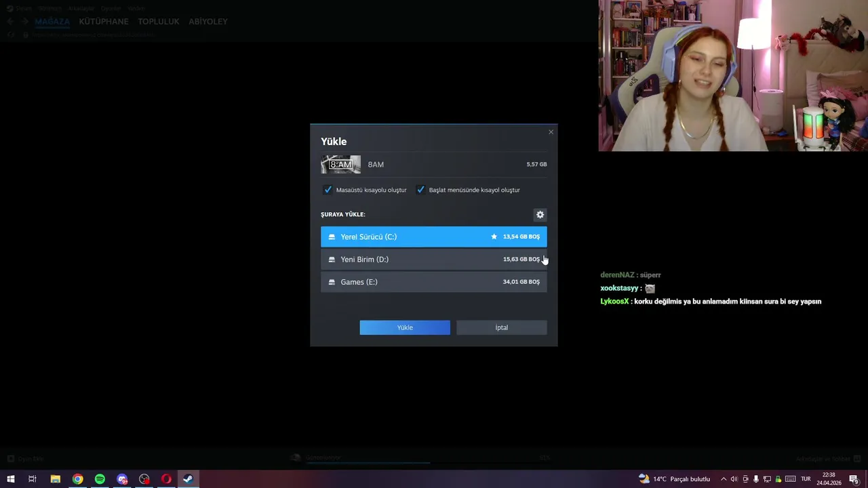Click the 15,63 GB BOŞ free-space text
This screenshot has height=488, width=868.
point(521,260)
